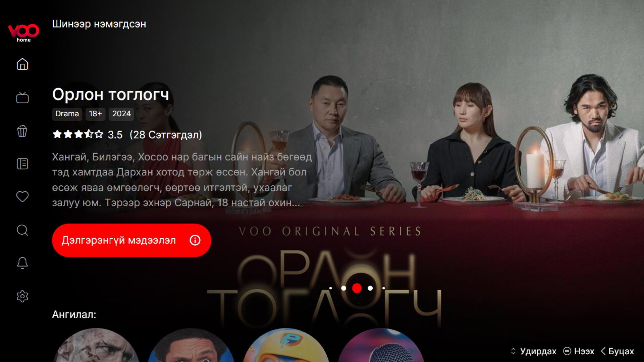Open favorites heart icon
644x362 pixels.
pyautogui.click(x=22, y=197)
